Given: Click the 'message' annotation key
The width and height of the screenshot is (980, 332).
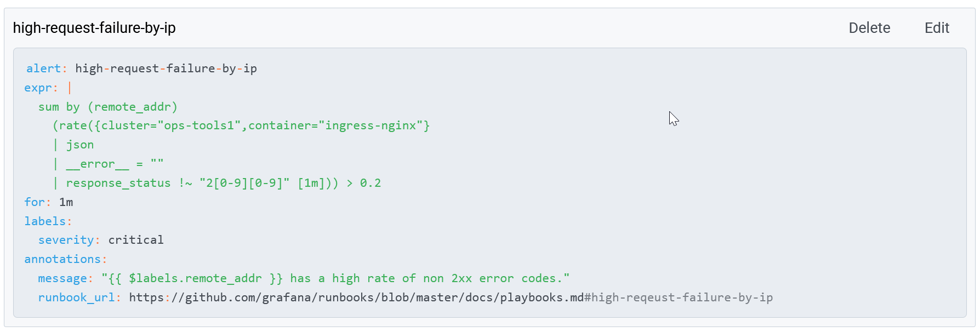Looking at the screenshot, I should pos(62,278).
